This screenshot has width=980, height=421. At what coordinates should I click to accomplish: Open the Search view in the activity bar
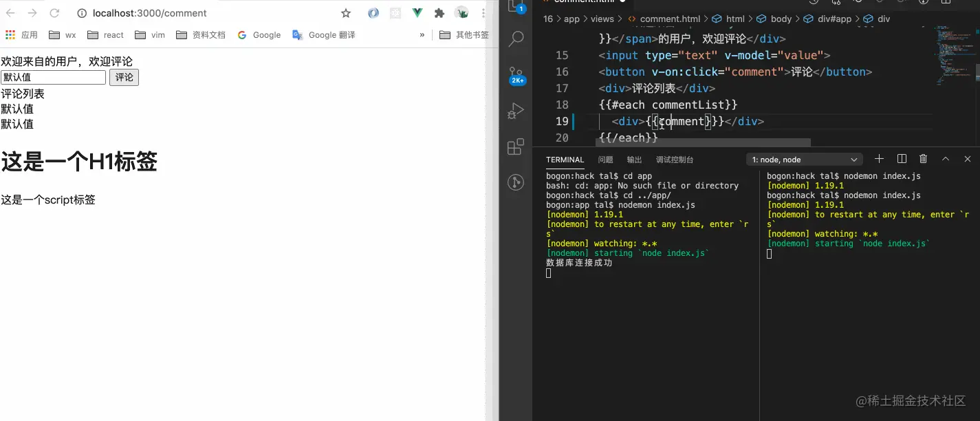(516, 39)
